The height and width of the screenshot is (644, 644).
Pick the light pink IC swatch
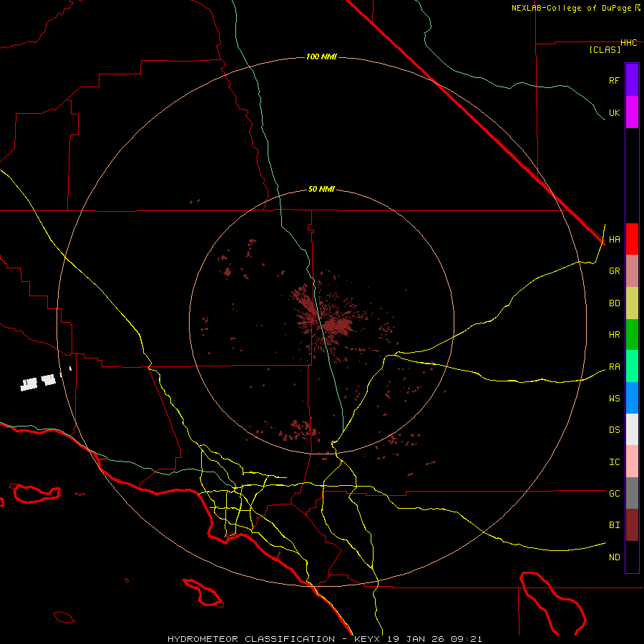pyautogui.click(x=632, y=462)
